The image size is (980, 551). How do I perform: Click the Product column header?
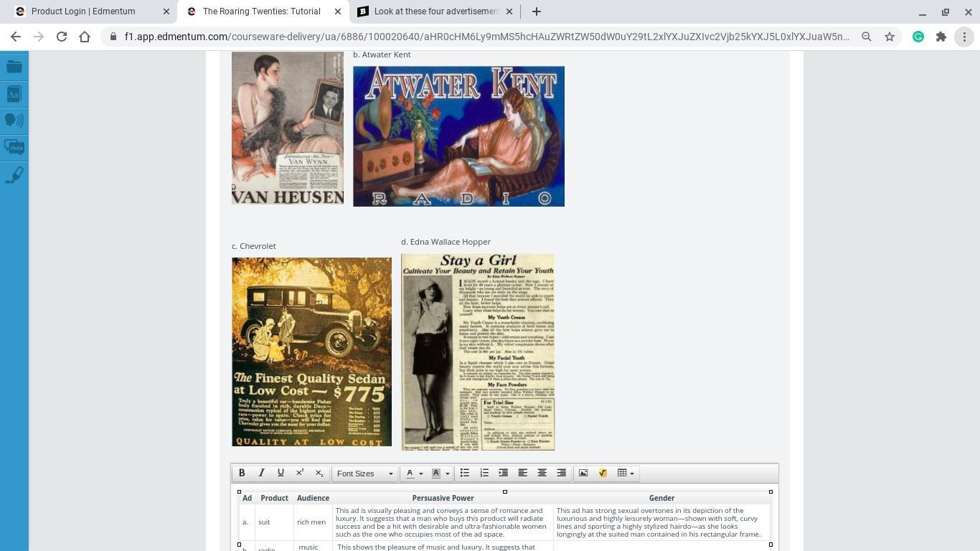tap(274, 498)
